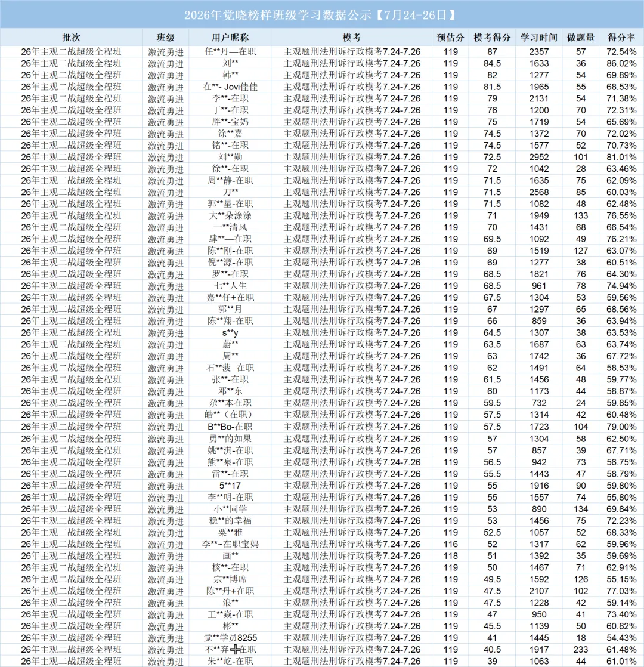Select the 得分率 column header
The width and height of the screenshot is (644, 667).
(621, 38)
